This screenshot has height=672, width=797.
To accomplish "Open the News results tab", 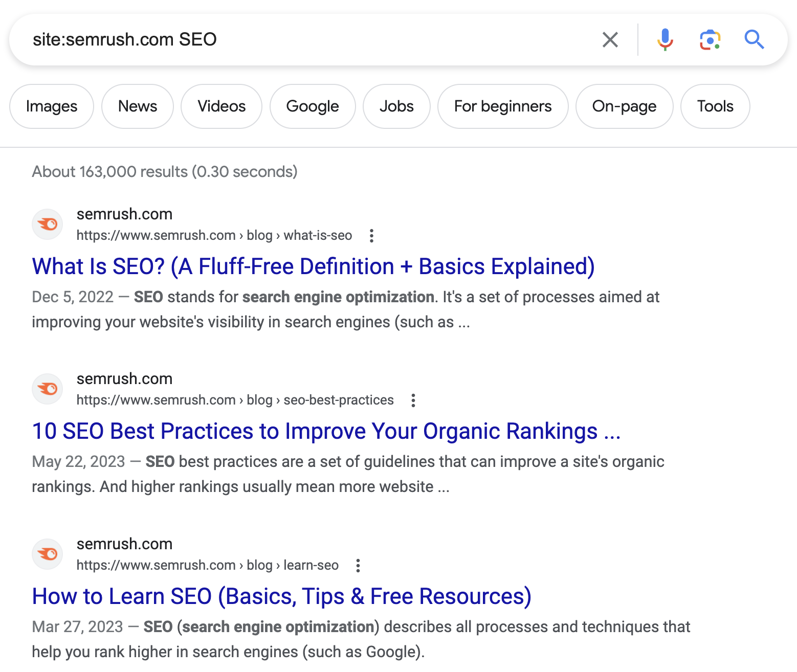I will coord(137,106).
